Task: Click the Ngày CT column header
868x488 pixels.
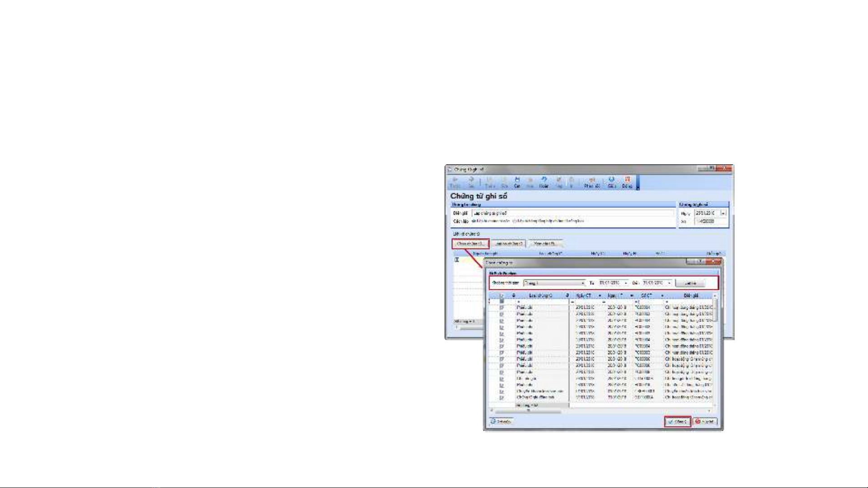Action: click(x=583, y=296)
